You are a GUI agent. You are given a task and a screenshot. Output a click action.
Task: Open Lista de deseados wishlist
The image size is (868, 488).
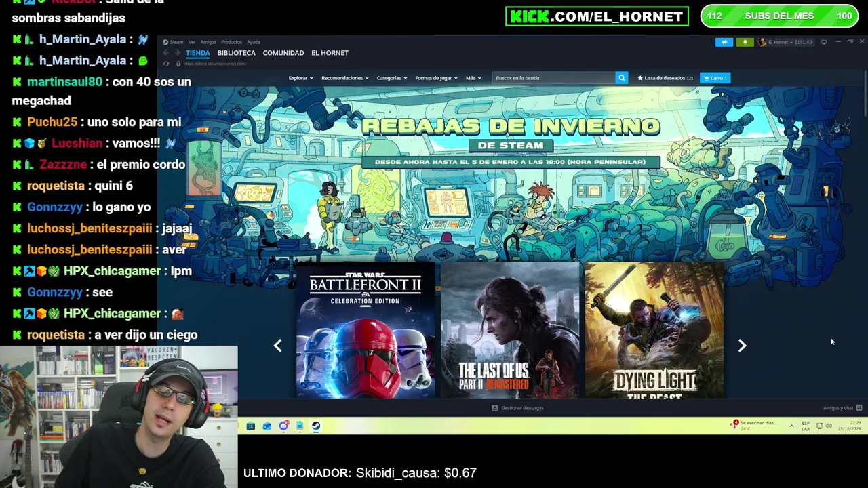(x=665, y=78)
